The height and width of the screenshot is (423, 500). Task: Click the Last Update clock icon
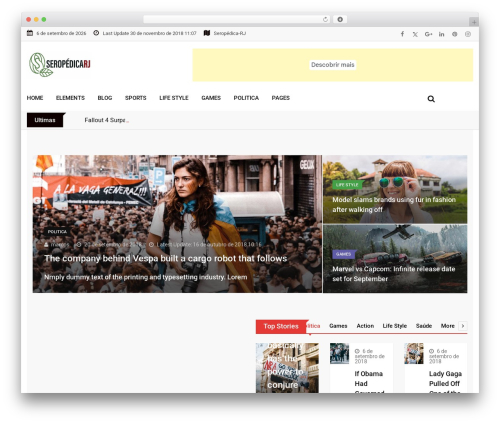[x=96, y=33]
